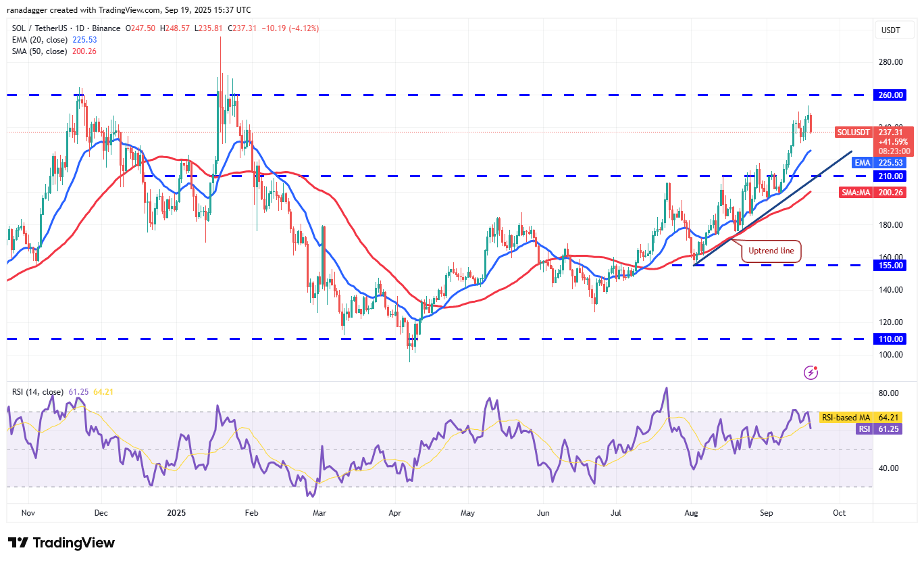Viewport: 924px width, 563px height.
Task: Click the 2025 year label on the time axis
Action: [x=176, y=513]
